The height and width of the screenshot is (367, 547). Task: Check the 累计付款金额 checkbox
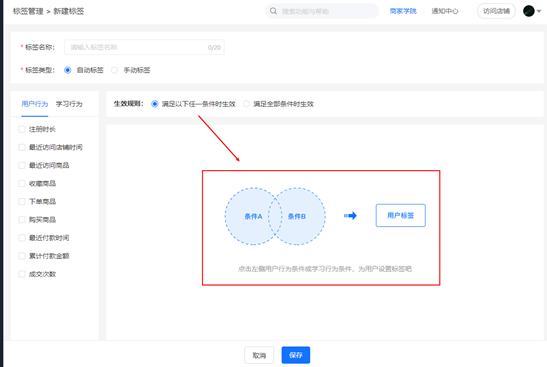click(x=22, y=256)
